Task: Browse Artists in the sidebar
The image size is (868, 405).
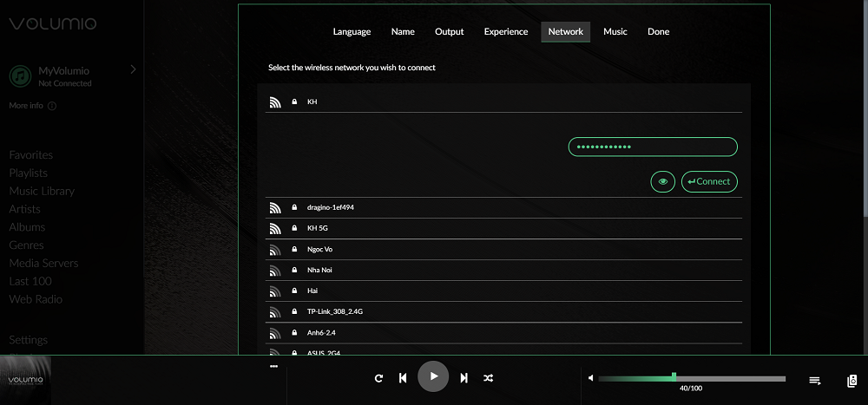Action: coord(25,209)
